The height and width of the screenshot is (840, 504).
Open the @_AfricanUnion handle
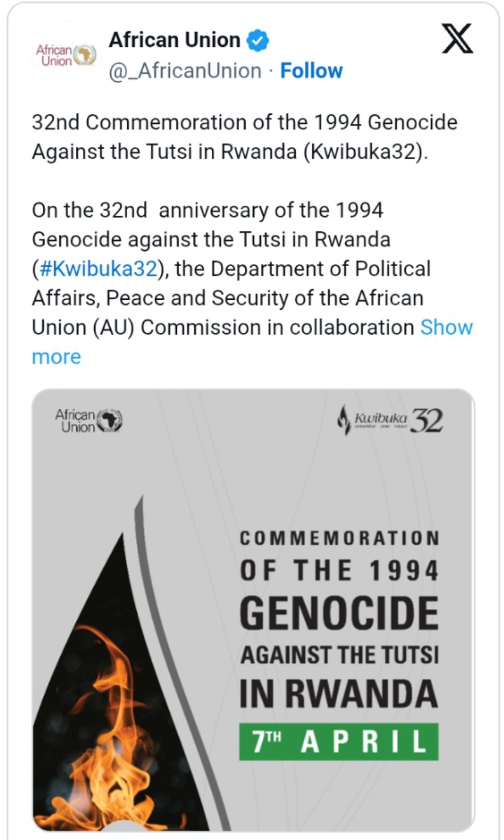tap(185, 71)
